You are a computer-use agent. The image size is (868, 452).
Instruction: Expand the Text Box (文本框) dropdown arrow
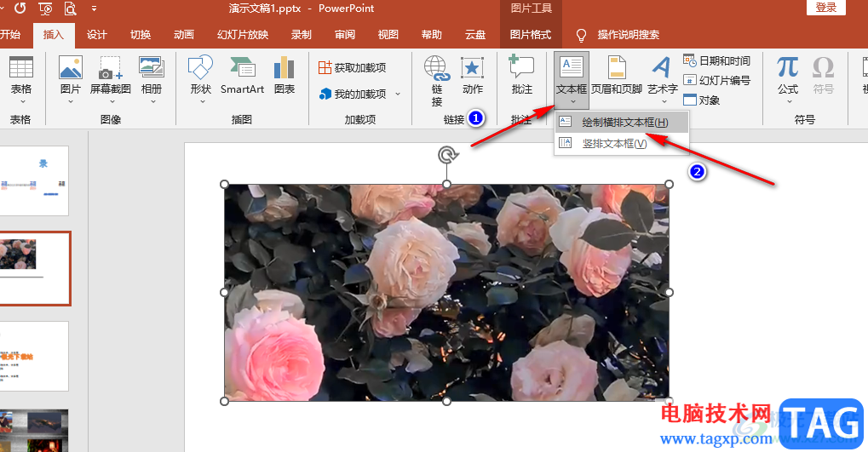pos(572,102)
